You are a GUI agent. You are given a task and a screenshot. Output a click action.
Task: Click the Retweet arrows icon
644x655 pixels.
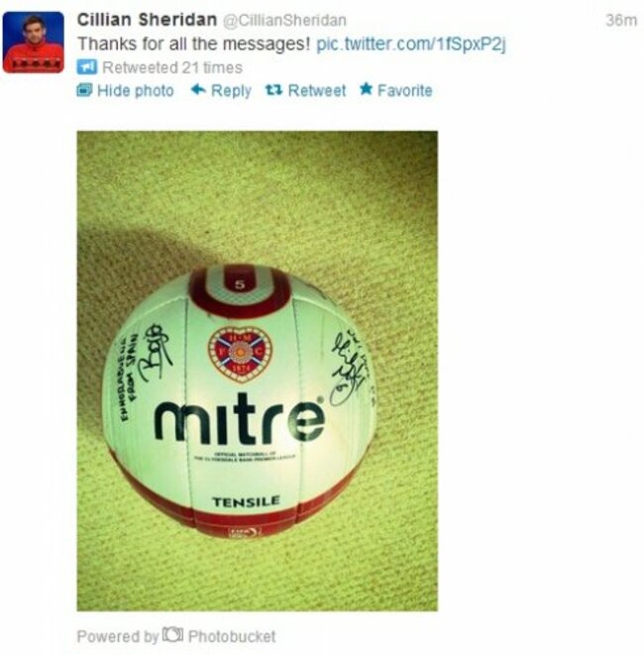[274, 90]
